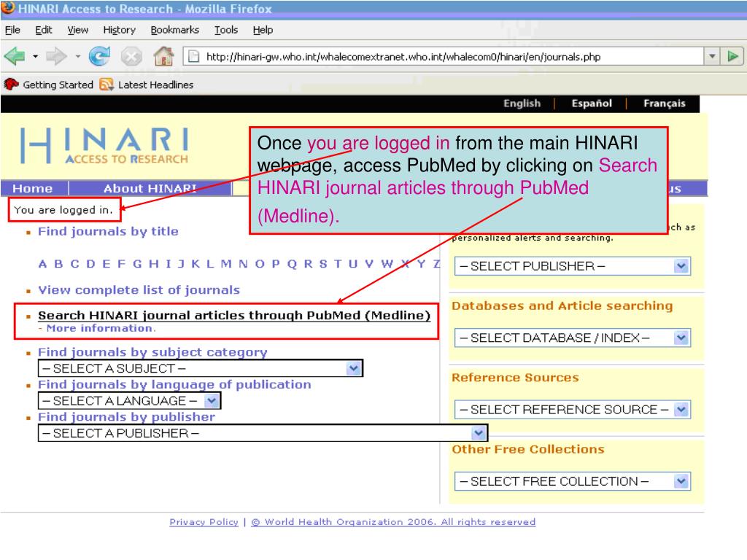
Task: Expand the Select a Language dropdown
Action: click(x=130, y=401)
